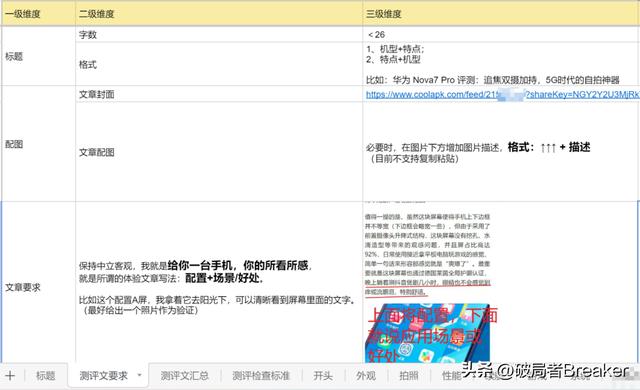This screenshot has width=640, height=390.
Task: Add a new sheet with the plus icon
Action: pos(10,375)
